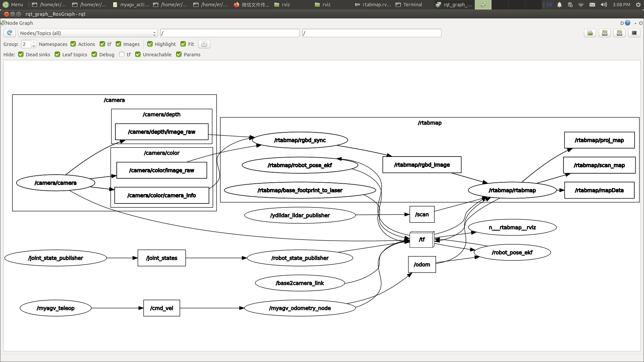Image resolution: width=644 pixels, height=362 pixels.
Task: Click the save graph to file icon
Action: [605, 33]
